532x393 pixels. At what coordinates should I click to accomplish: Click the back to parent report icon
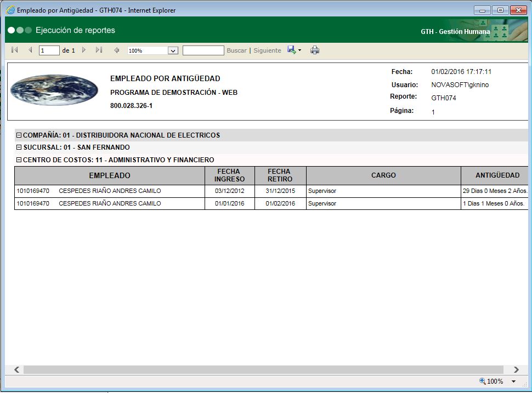coord(116,50)
